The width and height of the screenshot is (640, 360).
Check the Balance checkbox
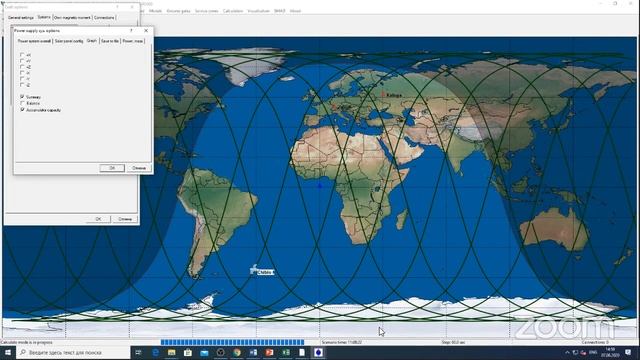tap(22, 103)
